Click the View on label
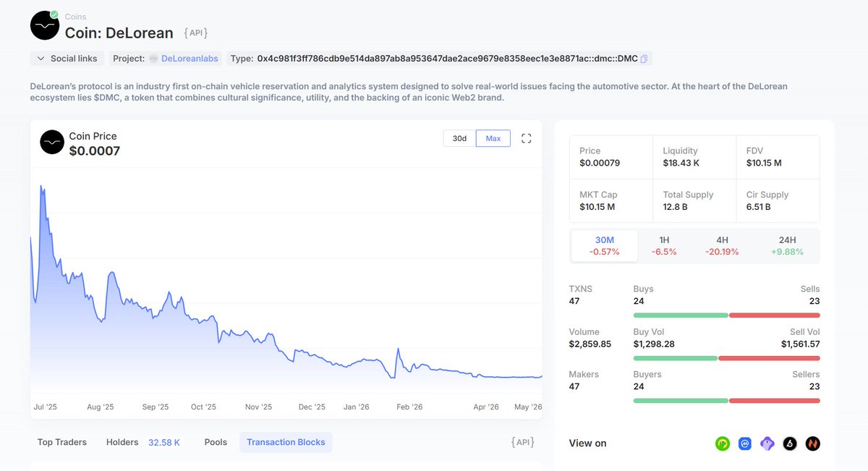Viewport: 868px width, 471px height. 587,443
